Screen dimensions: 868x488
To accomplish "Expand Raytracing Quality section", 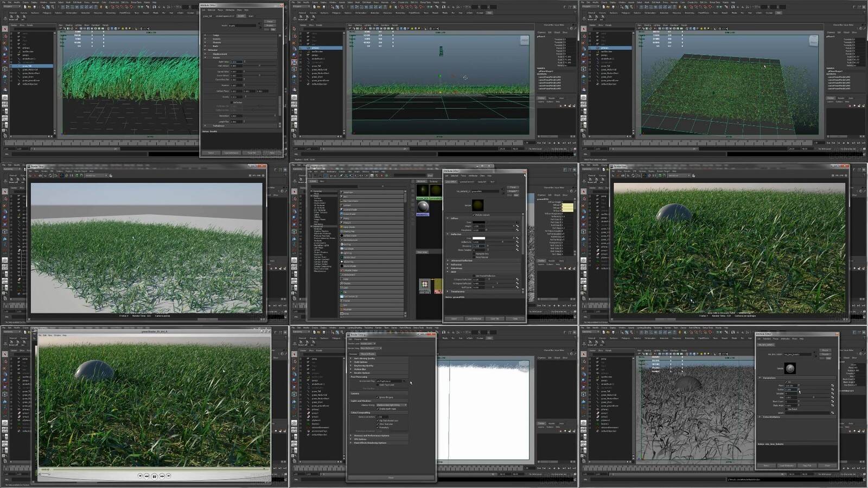I will click(350, 366).
